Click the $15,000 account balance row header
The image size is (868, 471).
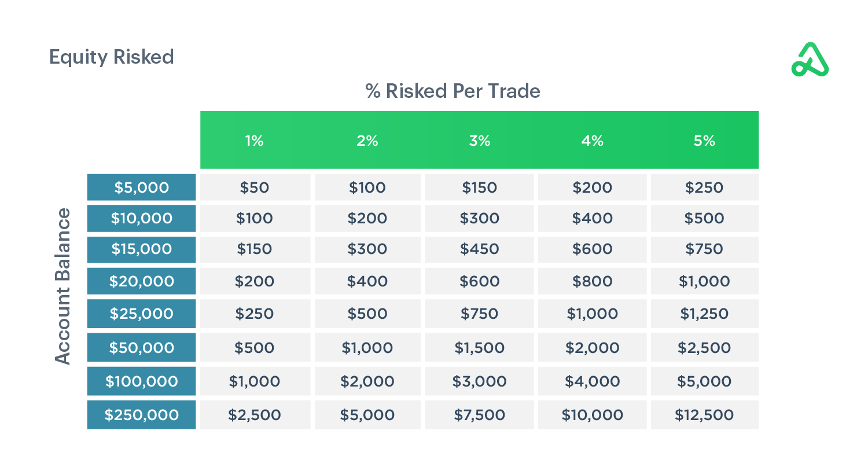142,249
